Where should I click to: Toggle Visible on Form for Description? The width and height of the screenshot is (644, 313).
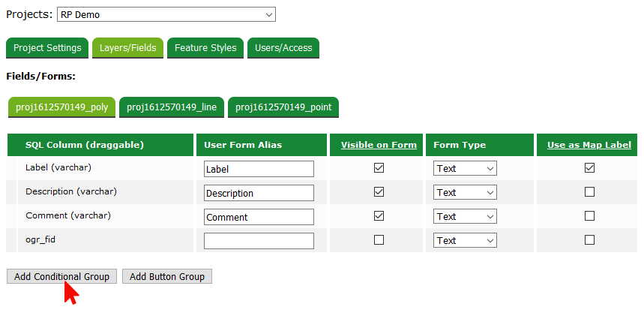(x=379, y=192)
